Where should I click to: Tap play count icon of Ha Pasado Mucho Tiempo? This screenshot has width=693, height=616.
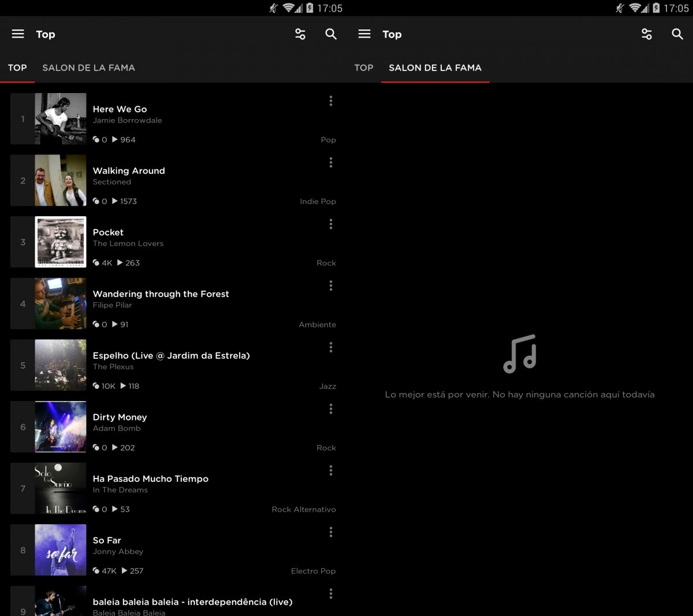(115, 509)
